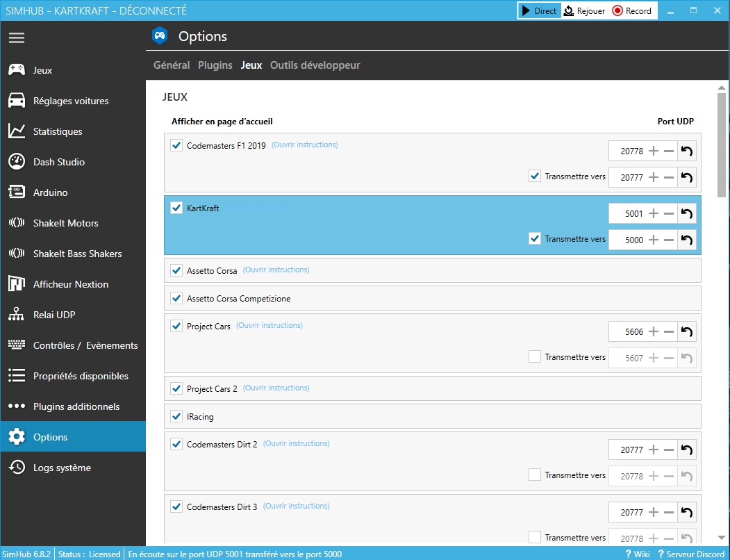730x560 pixels.
Task: Edit KartKraft UDP port field 5001
Action: tap(628, 213)
